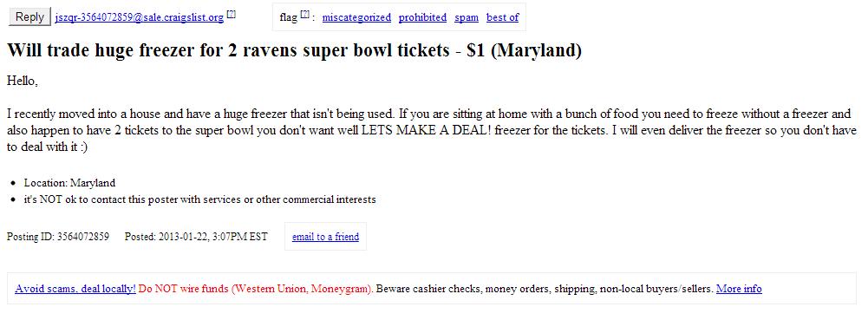Click the Posted 2013-01-22 timestamp
The height and width of the screenshot is (320, 868).
(x=196, y=237)
